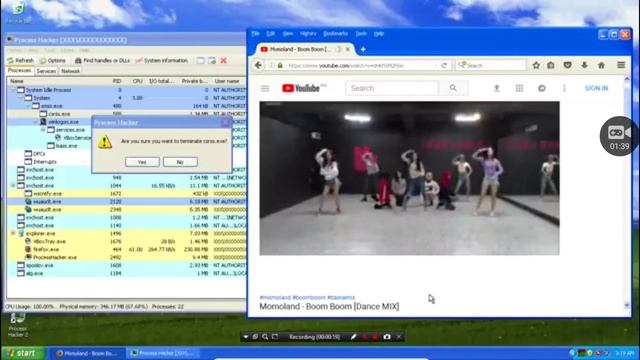640x360 pixels.
Task: Select the csrss.exe process row
Action: (x=127, y=113)
